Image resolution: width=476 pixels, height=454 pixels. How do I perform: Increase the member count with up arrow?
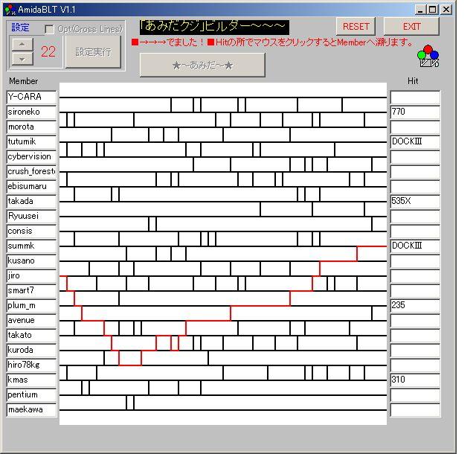[23, 43]
